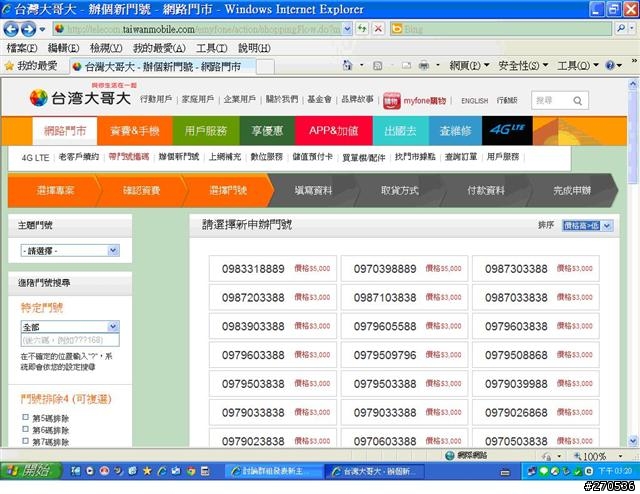640x494 pixels.
Task: Click the green speech bubble tray icon
Action: click(x=543, y=471)
